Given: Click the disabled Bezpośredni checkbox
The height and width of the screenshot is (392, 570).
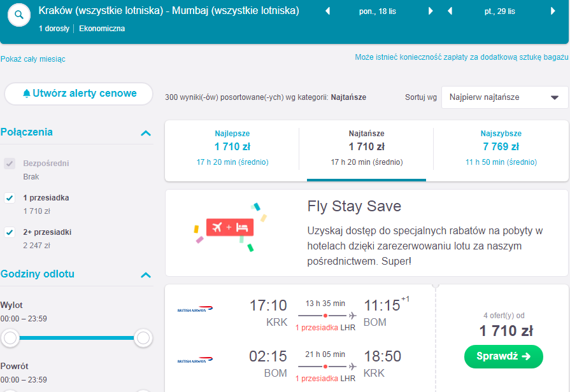Looking at the screenshot, I should pyautogui.click(x=10, y=164).
